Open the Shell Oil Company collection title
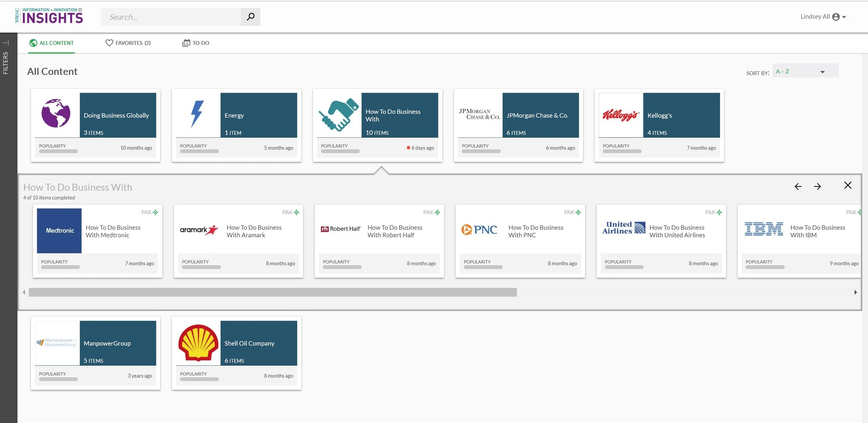This screenshot has width=868, height=423. click(249, 343)
